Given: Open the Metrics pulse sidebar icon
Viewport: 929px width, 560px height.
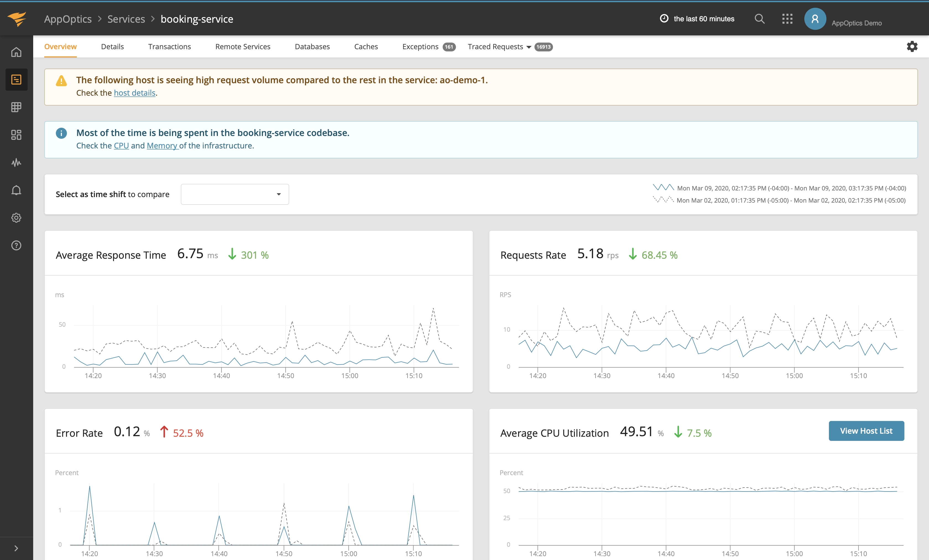Looking at the screenshot, I should (16, 163).
